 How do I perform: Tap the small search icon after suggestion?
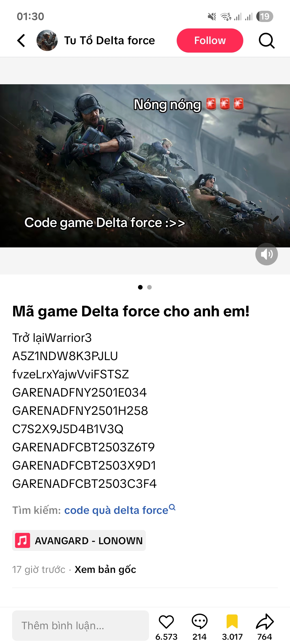172,507
